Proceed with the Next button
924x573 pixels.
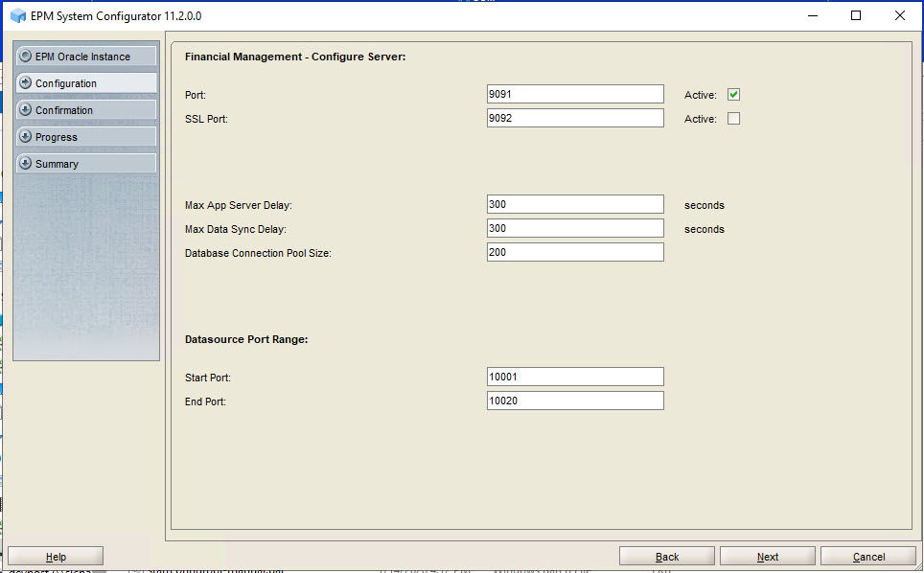pyautogui.click(x=768, y=557)
